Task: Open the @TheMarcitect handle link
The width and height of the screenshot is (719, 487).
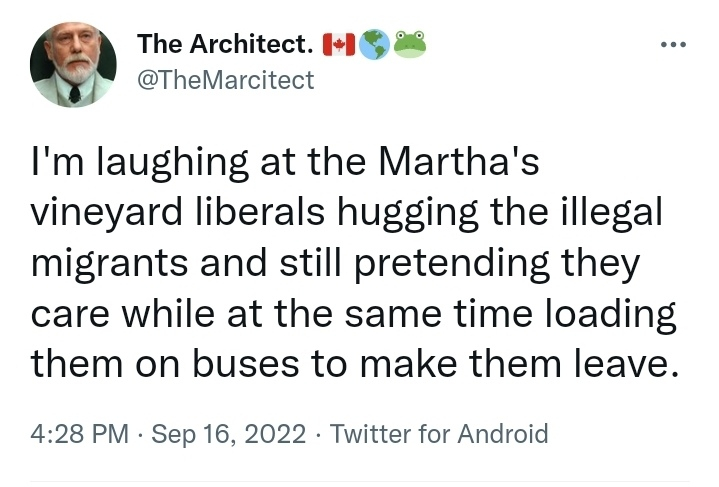Action: point(225,80)
